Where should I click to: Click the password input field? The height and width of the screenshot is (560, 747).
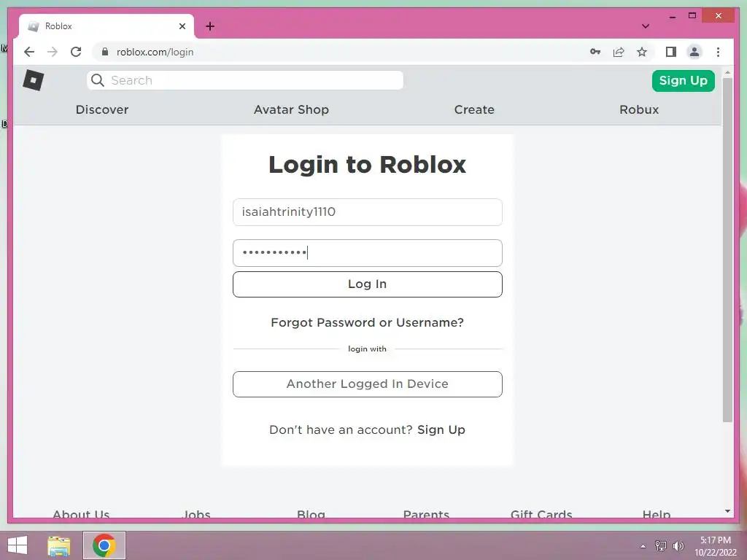(368, 253)
